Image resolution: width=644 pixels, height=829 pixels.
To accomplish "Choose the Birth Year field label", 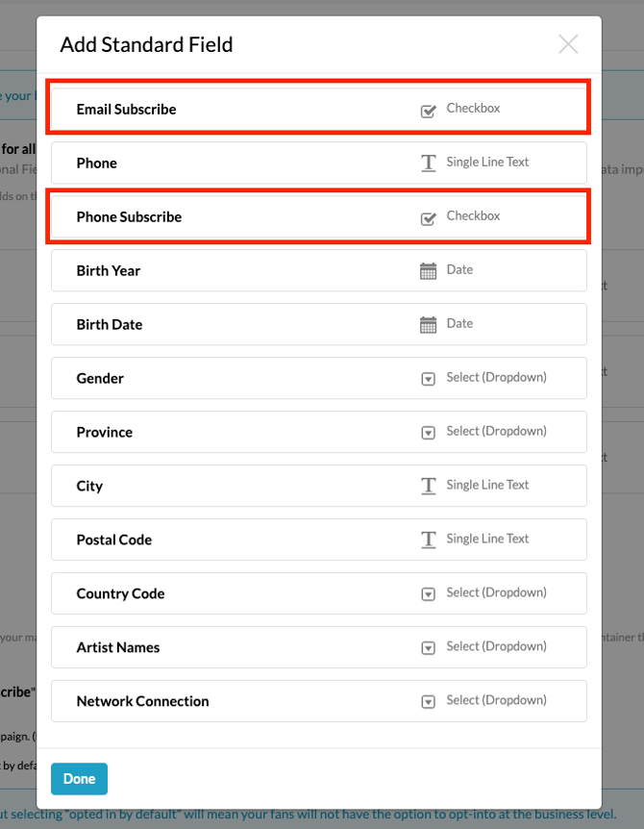I will (x=109, y=271).
